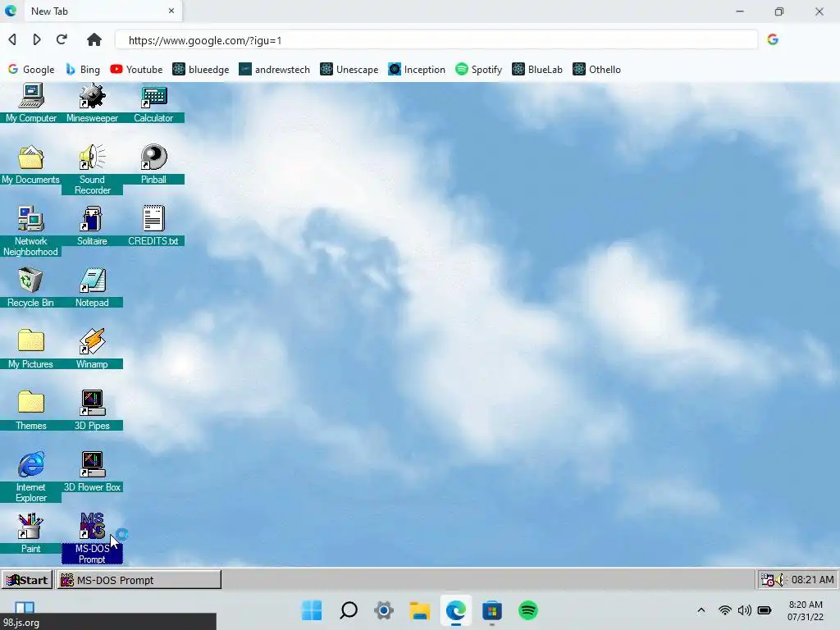This screenshot has height=630, width=840.
Task: Go to the browser home page
Action: click(x=94, y=39)
